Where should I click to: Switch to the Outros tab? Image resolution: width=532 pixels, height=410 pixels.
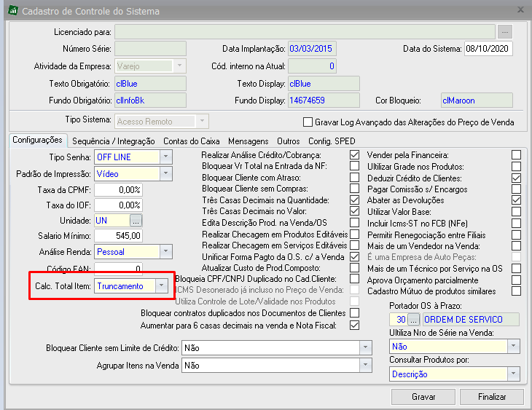point(289,141)
